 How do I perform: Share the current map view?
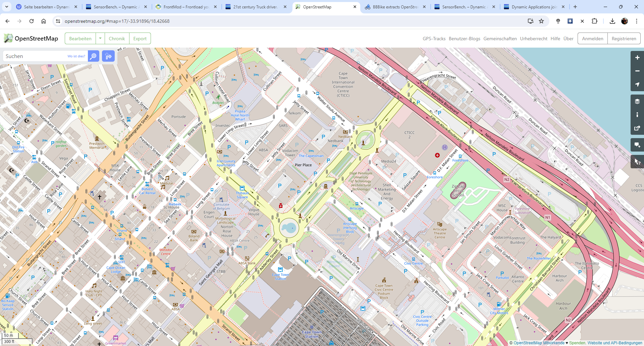[637, 128]
